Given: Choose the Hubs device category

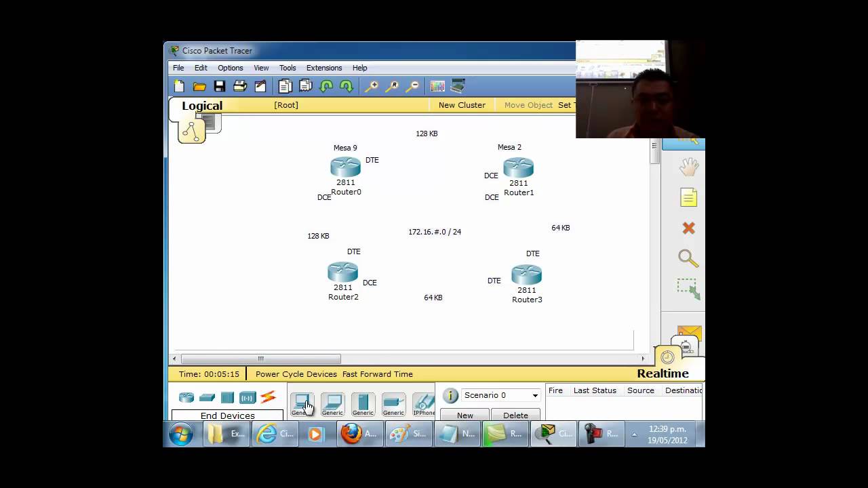Looking at the screenshot, I should coord(227,398).
